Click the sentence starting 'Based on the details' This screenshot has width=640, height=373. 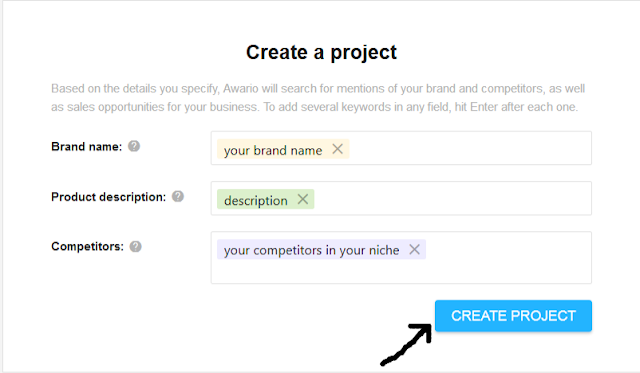point(318,98)
